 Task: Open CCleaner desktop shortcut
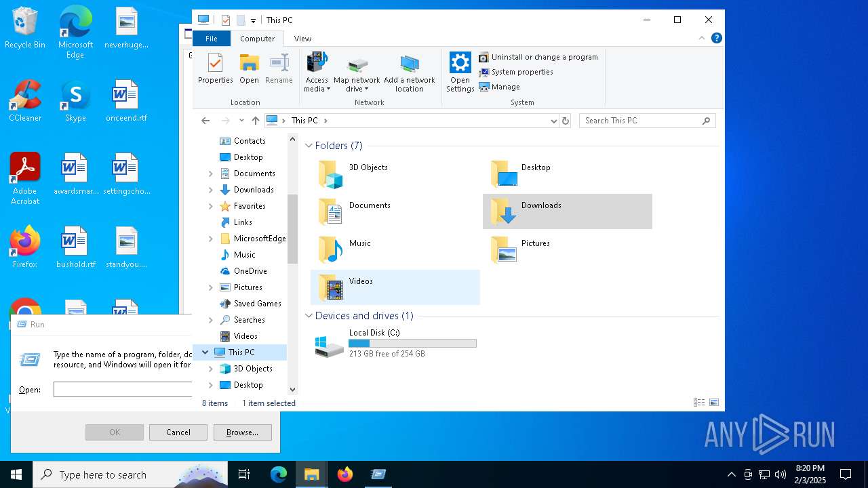25,101
